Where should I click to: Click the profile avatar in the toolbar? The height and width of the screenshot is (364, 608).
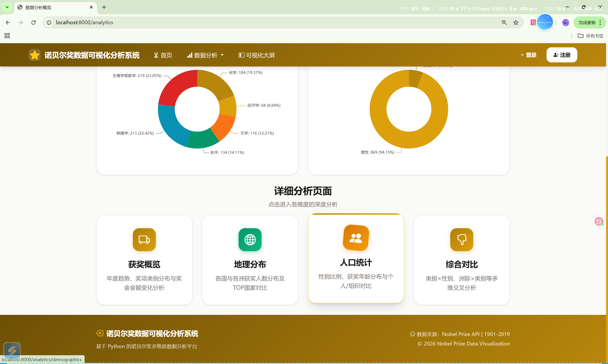[565, 23]
